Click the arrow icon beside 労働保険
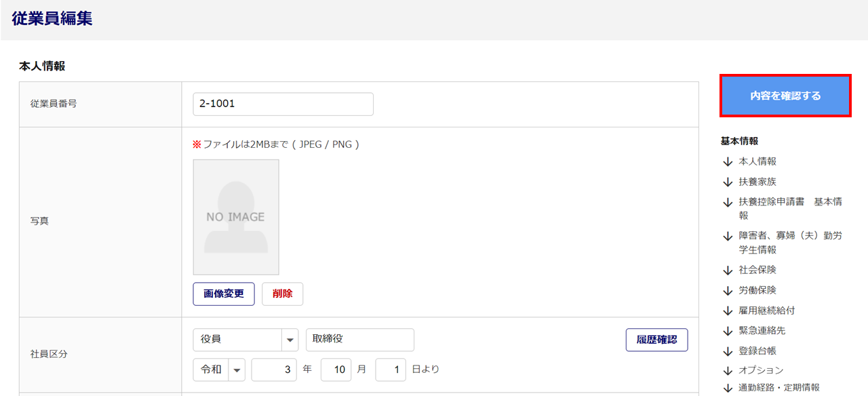868x396 pixels. pos(728,291)
